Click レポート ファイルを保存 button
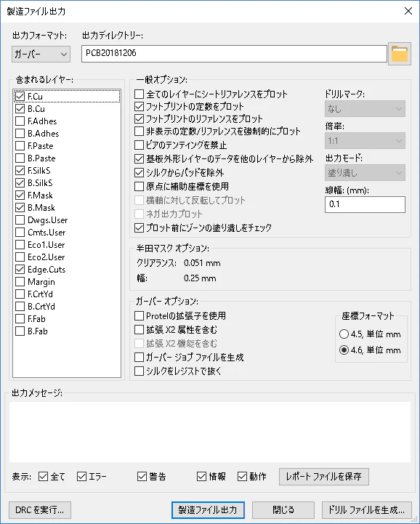This screenshot has height=524, width=420. 324,476
